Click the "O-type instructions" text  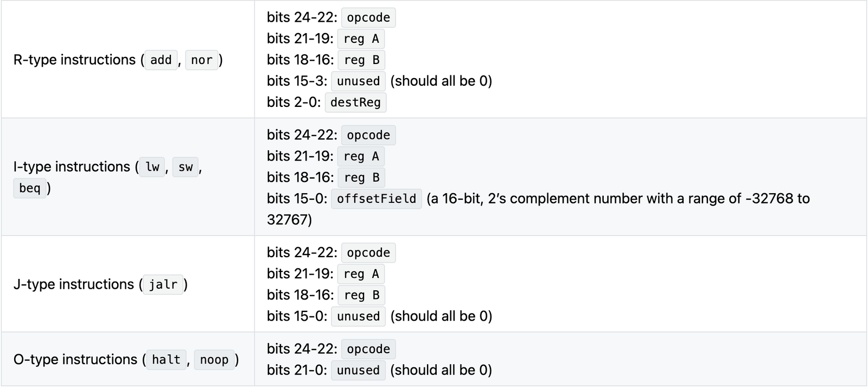pyautogui.click(x=75, y=359)
